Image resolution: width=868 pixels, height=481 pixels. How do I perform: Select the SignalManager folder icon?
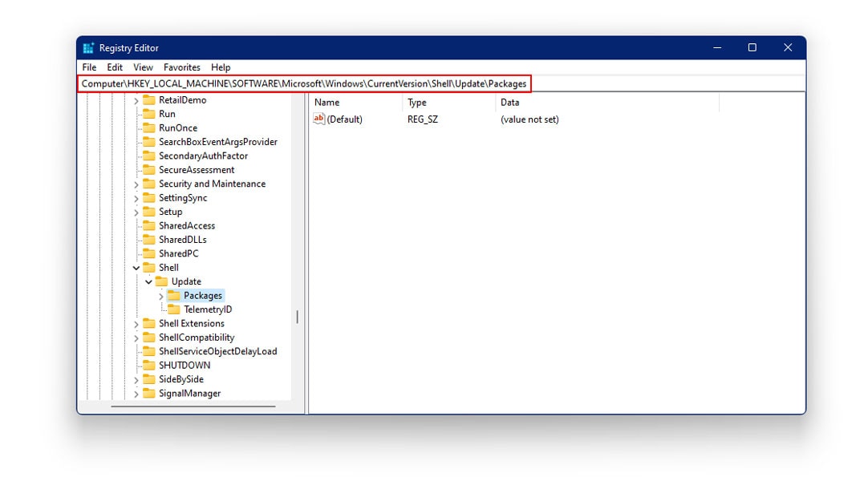click(149, 393)
